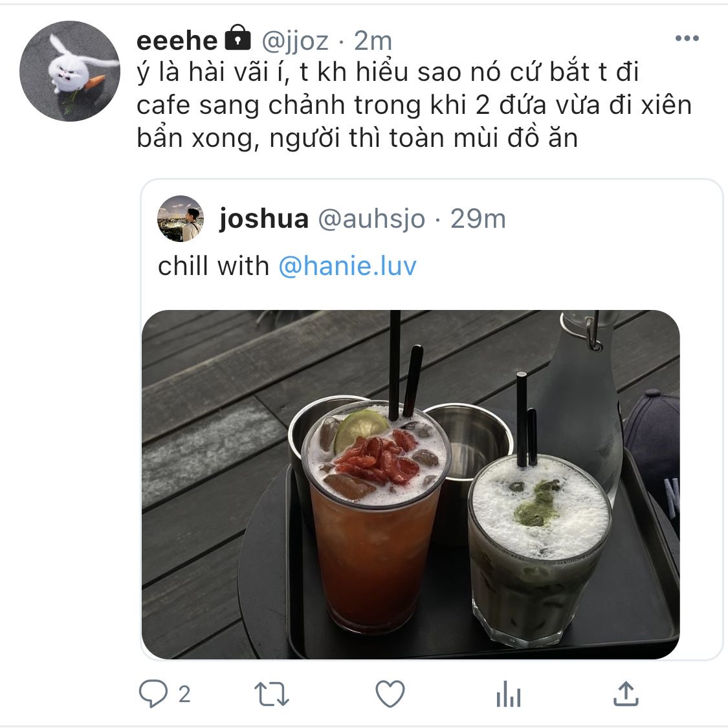View tweet analytics bar chart icon
Viewport: 728px width, 728px height.
[x=509, y=694]
